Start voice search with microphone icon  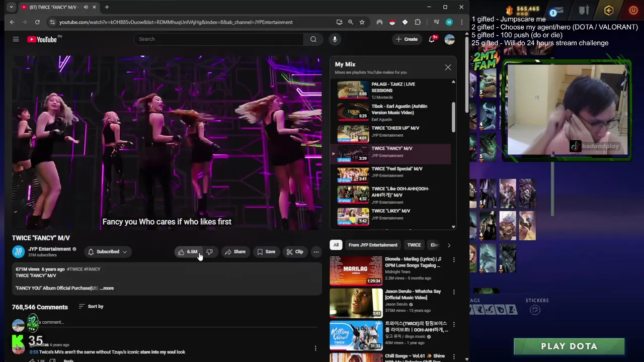335,39
